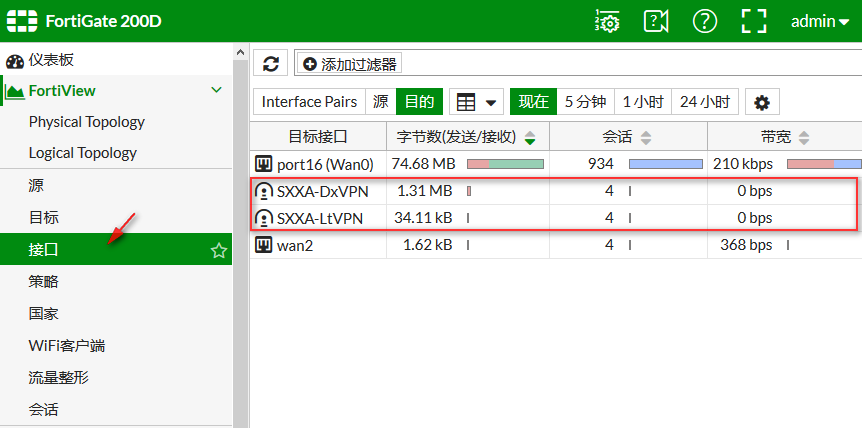Select the SXXA-LtVPN row
The width and height of the screenshot is (862, 428).
pos(556,218)
